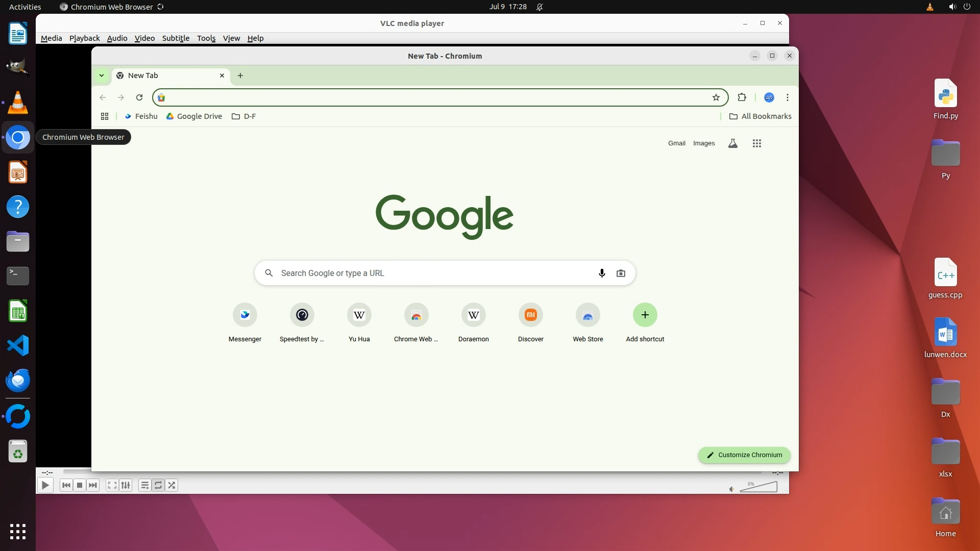Viewport: 980px width, 551px height.
Task: Open the Extensions puzzle icon
Action: click(742, 97)
